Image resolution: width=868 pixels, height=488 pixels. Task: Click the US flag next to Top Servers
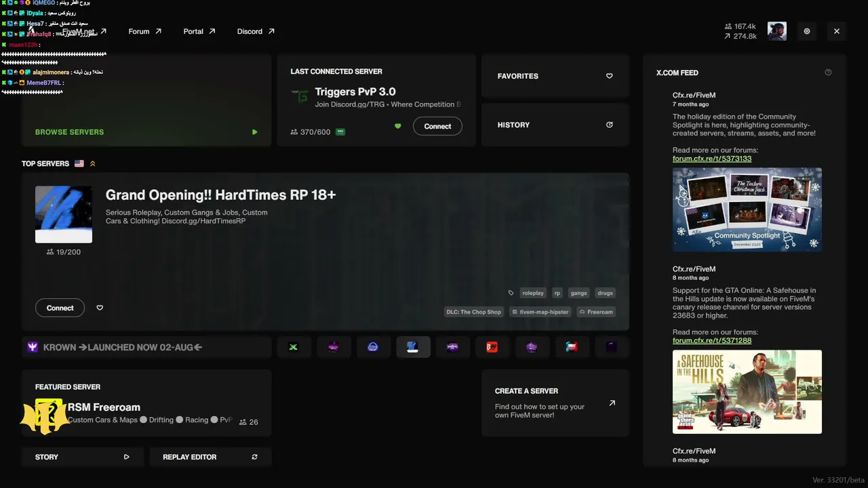pyautogui.click(x=79, y=163)
